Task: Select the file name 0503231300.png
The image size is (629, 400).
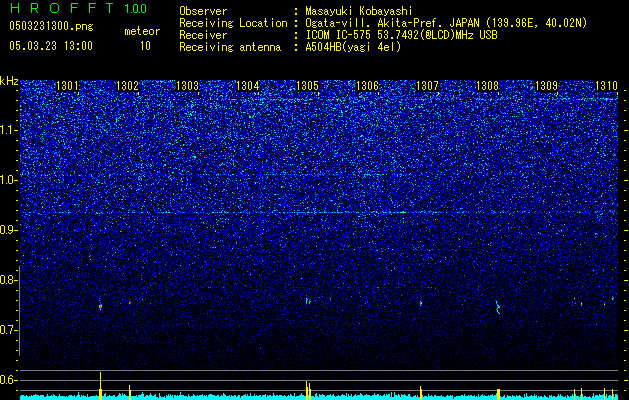Action: pos(51,26)
